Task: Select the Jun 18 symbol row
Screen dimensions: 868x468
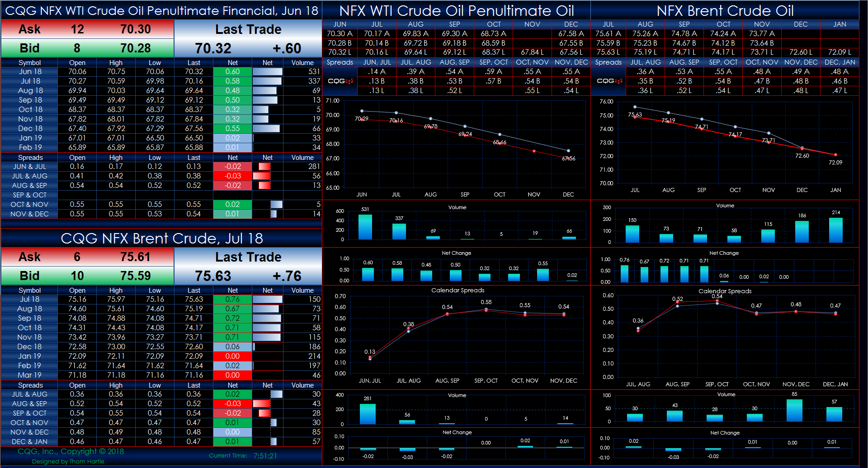Action: [x=29, y=71]
